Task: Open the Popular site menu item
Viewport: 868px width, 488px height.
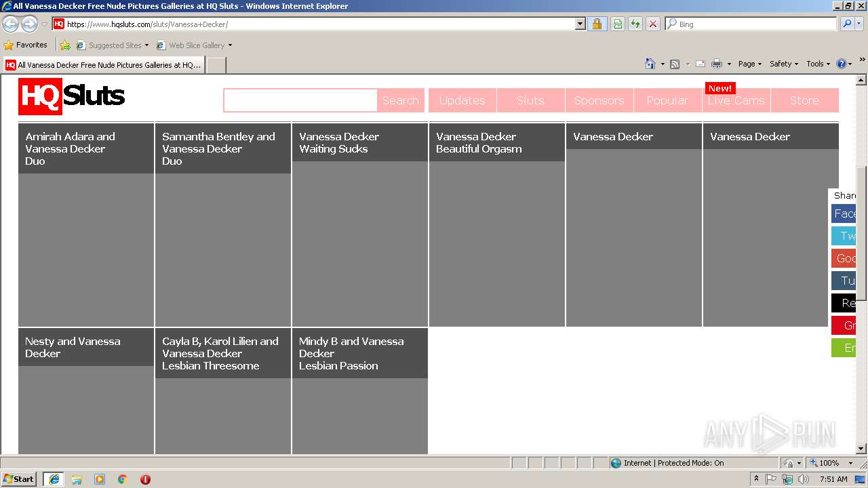Action: (667, 100)
